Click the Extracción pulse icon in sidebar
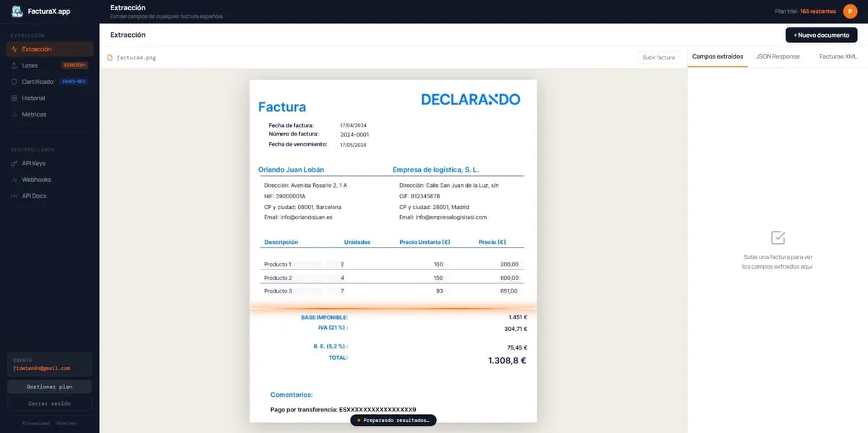This screenshot has width=868, height=433. tap(14, 49)
